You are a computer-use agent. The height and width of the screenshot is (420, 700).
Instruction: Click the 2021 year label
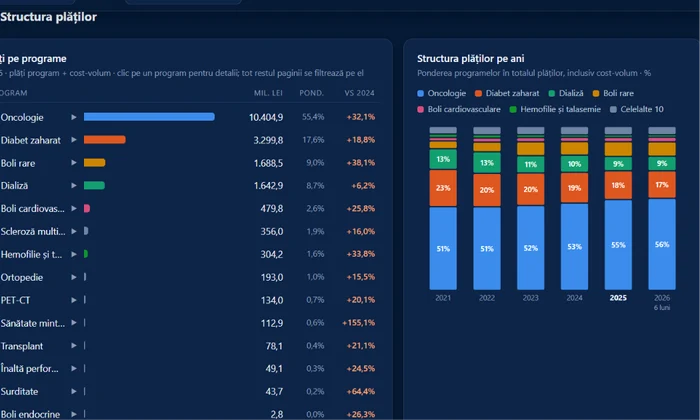[443, 298]
